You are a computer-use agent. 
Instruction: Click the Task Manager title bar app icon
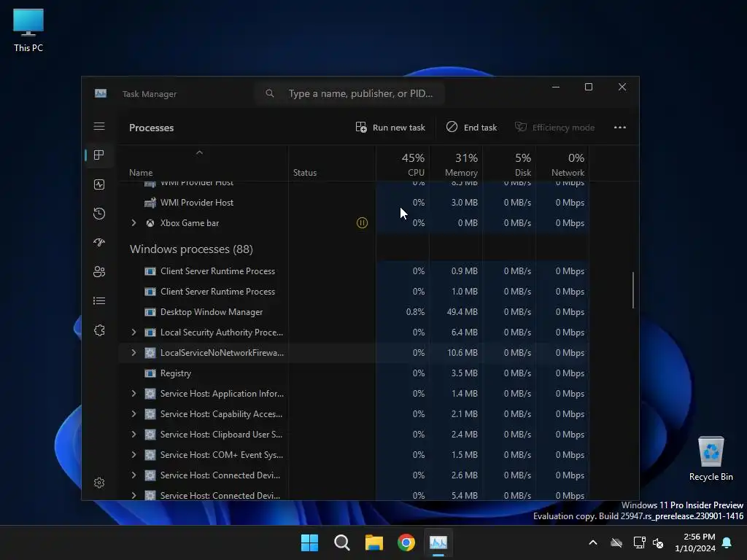[x=101, y=93]
